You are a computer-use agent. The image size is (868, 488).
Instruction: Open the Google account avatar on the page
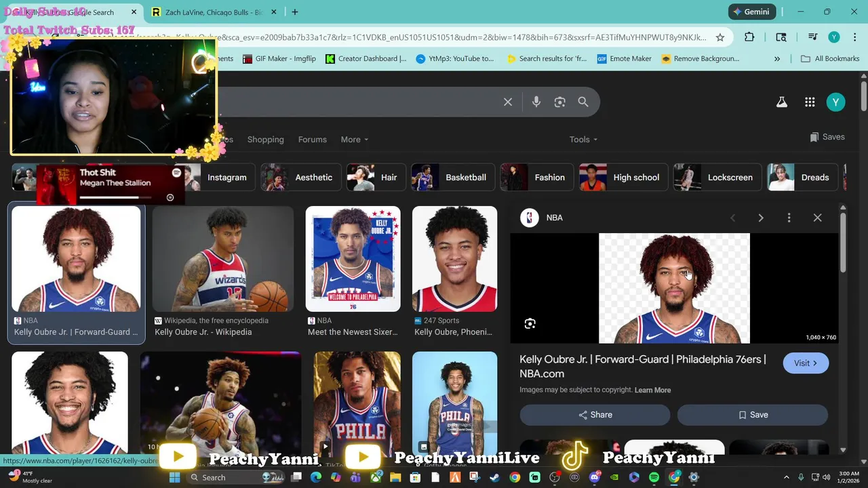pos(835,102)
